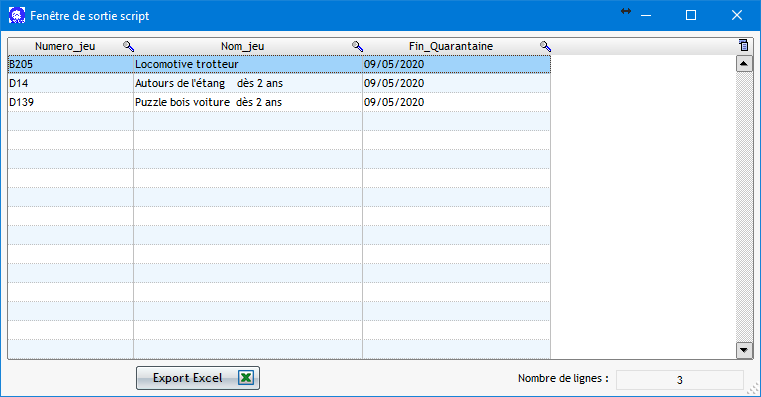This screenshot has height=397, width=761.
Task: Close the Fenêtre de sortie script window
Action: (x=737, y=16)
